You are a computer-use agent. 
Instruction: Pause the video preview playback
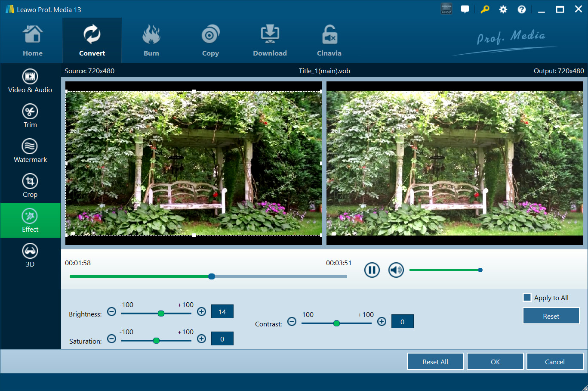[x=372, y=270]
